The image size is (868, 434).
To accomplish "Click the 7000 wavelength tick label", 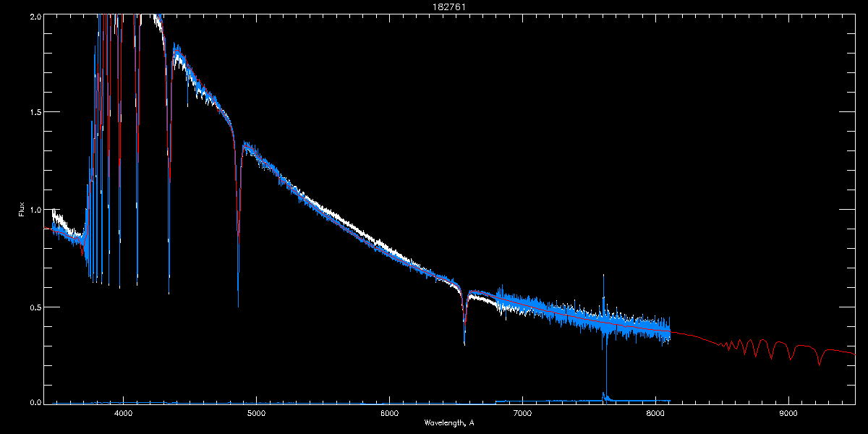I will (x=522, y=414).
